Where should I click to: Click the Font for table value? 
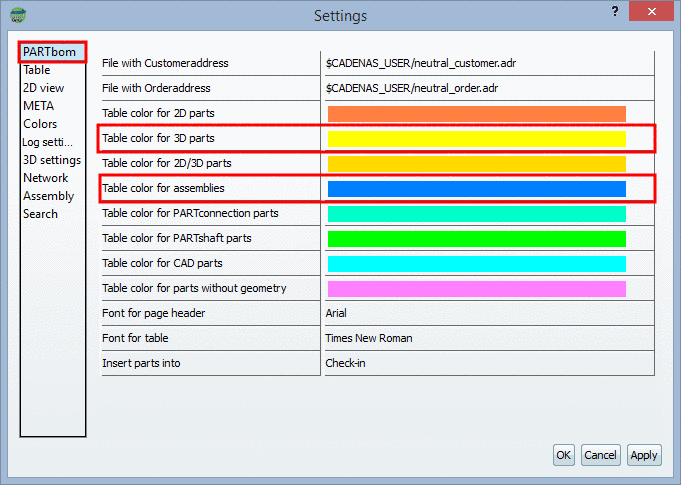pos(487,338)
